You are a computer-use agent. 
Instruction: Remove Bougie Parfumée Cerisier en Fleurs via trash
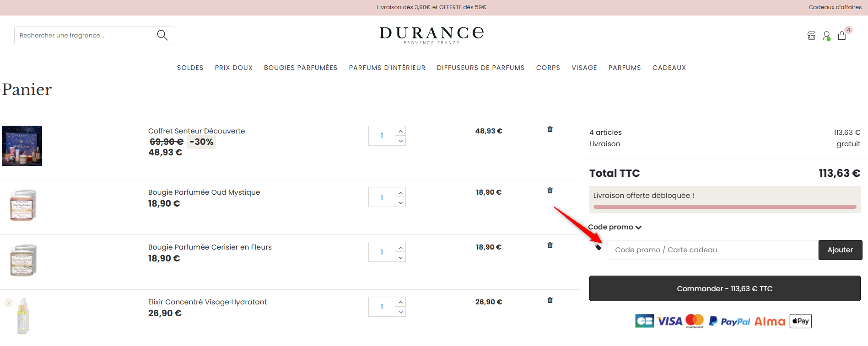tap(550, 245)
